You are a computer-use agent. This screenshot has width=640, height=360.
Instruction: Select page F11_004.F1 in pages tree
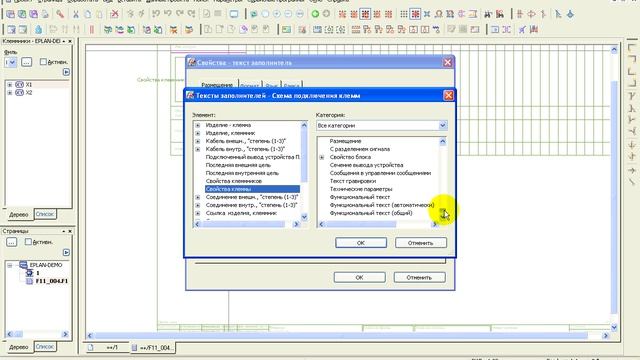pyautogui.click(x=51, y=281)
